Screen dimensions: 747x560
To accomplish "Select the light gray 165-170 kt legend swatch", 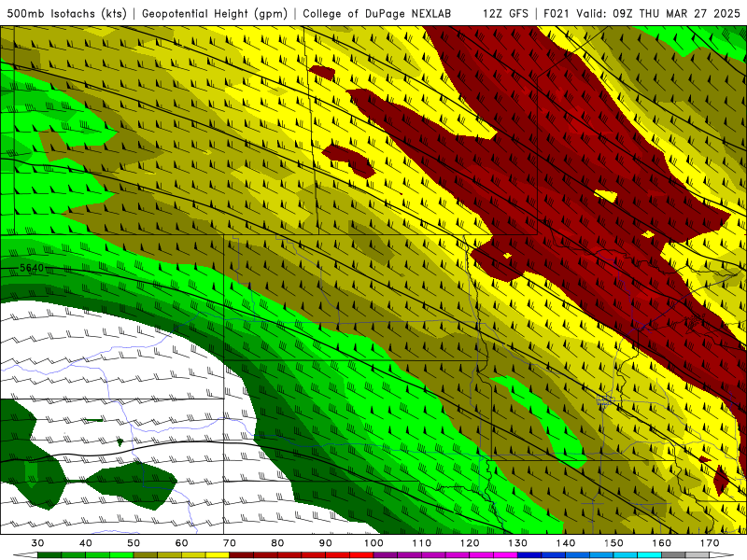I will click(x=698, y=555).
